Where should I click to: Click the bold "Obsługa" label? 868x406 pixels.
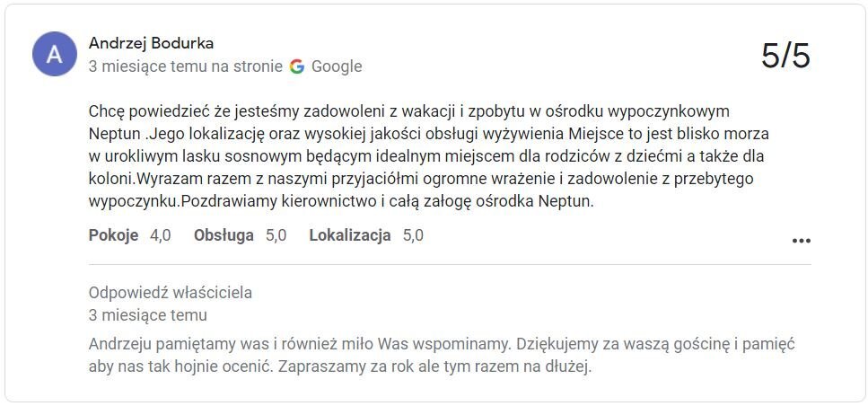[x=224, y=236]
